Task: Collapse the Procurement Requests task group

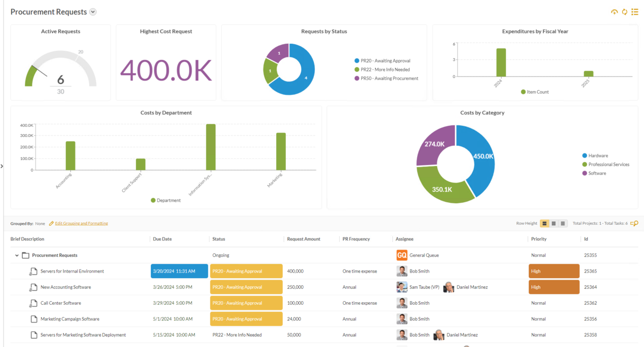Action: (x=17, y=255)
